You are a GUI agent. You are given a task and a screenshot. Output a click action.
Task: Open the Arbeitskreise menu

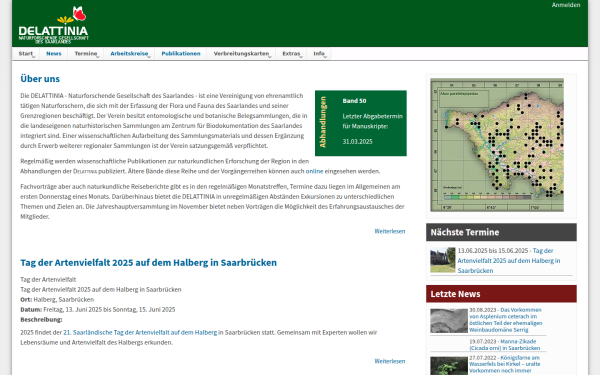tap(129, 54)
